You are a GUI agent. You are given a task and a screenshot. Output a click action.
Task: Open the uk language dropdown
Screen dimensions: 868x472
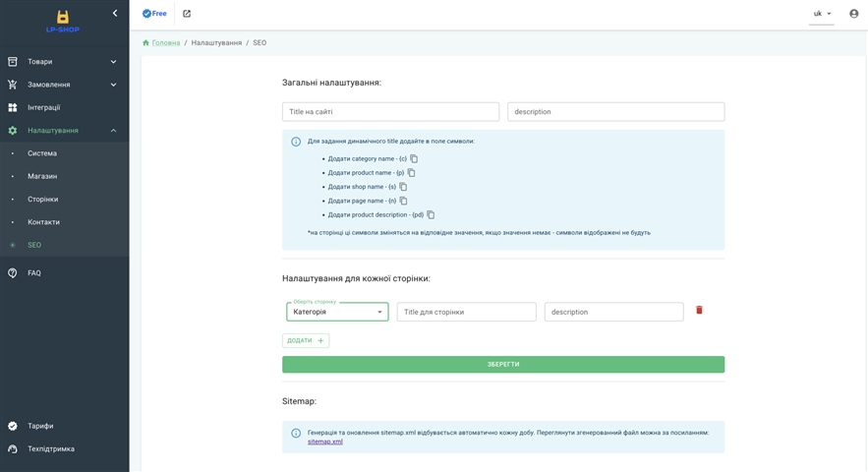click(x=821, y=14)
